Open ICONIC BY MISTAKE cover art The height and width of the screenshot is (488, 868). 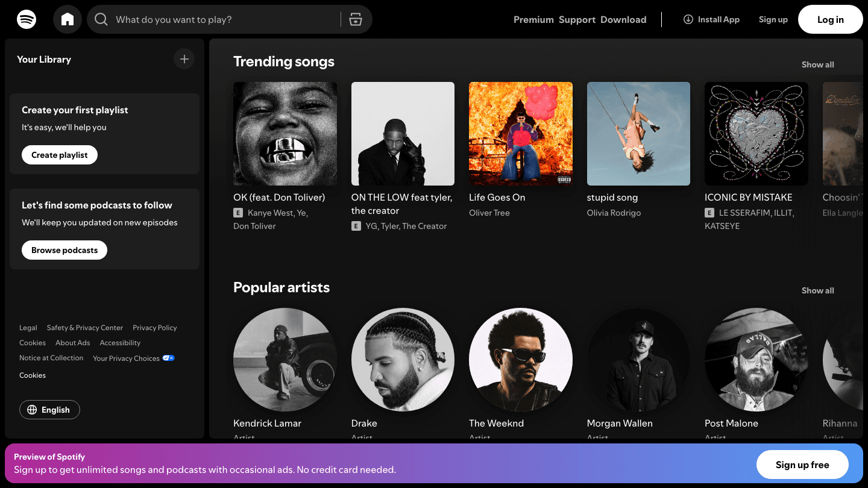(x=756, y=134)
